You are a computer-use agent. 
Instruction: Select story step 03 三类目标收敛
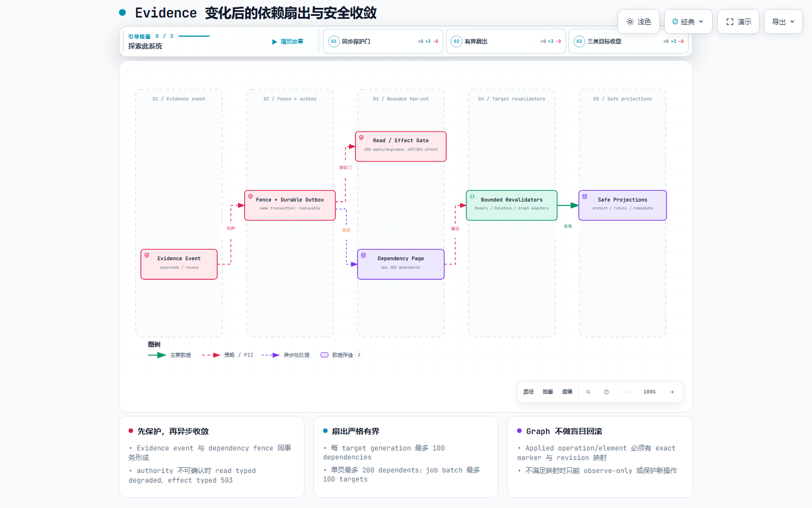(628, 41)
